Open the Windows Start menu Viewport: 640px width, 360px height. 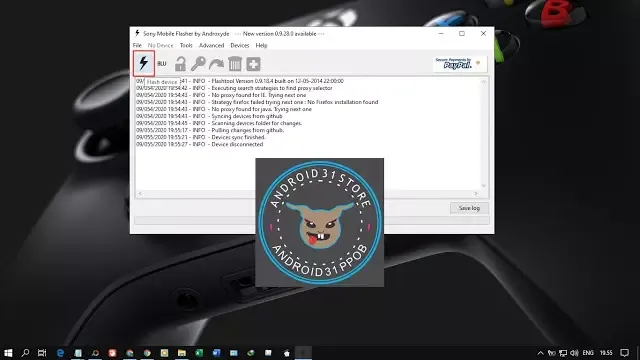click(x=8, y=353)
